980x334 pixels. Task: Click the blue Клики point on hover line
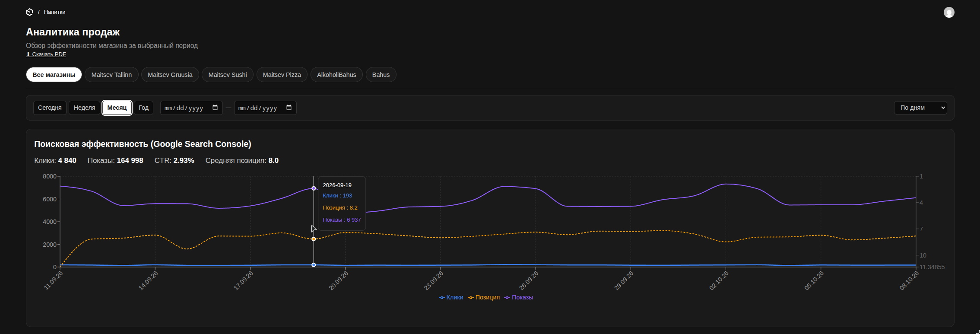314,265
